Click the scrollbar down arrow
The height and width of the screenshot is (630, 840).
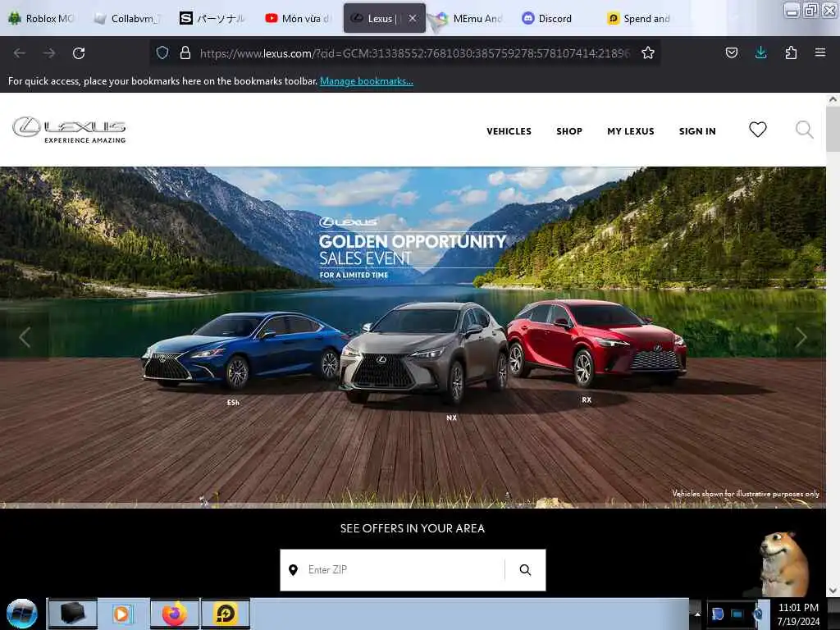833,590
